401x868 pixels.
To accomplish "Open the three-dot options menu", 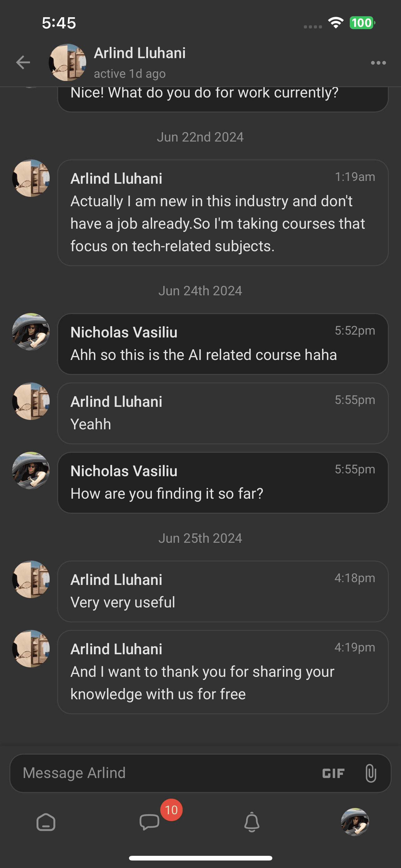I will click(378, 63).
